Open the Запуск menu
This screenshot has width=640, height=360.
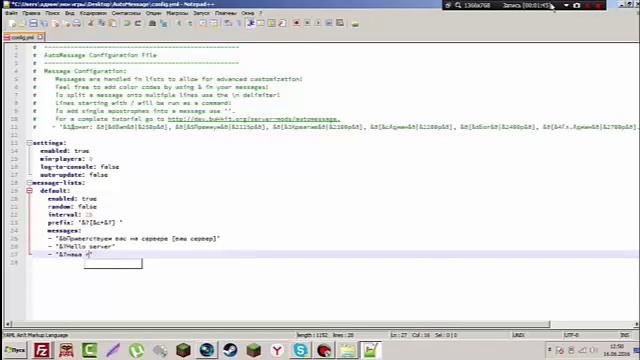[201, 13]
